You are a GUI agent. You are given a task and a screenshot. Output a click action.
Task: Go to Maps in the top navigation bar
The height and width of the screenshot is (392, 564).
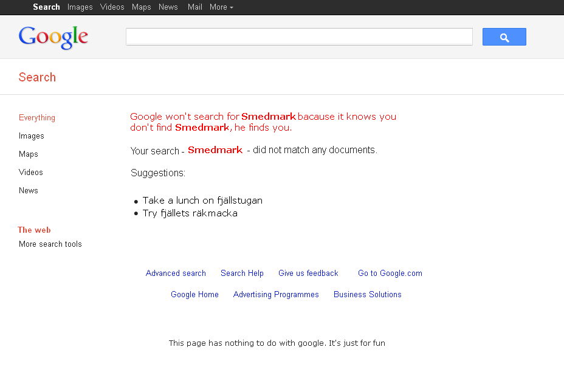click(142, 7)
